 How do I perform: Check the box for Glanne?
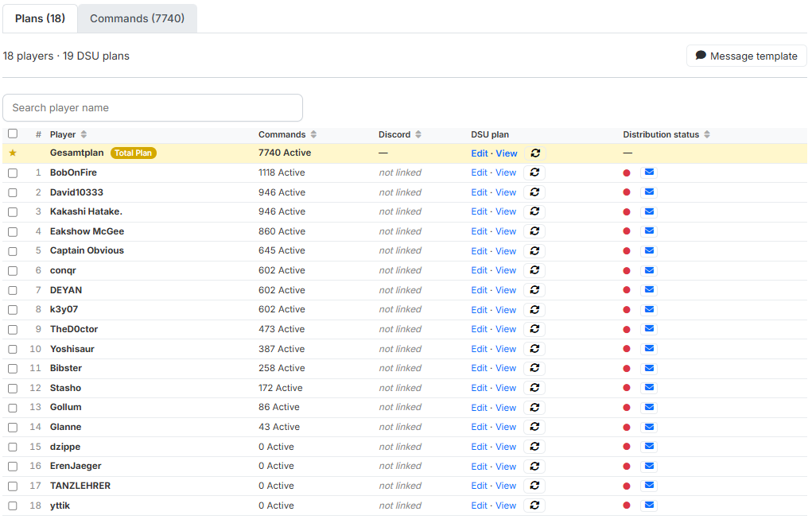[13, 428]
